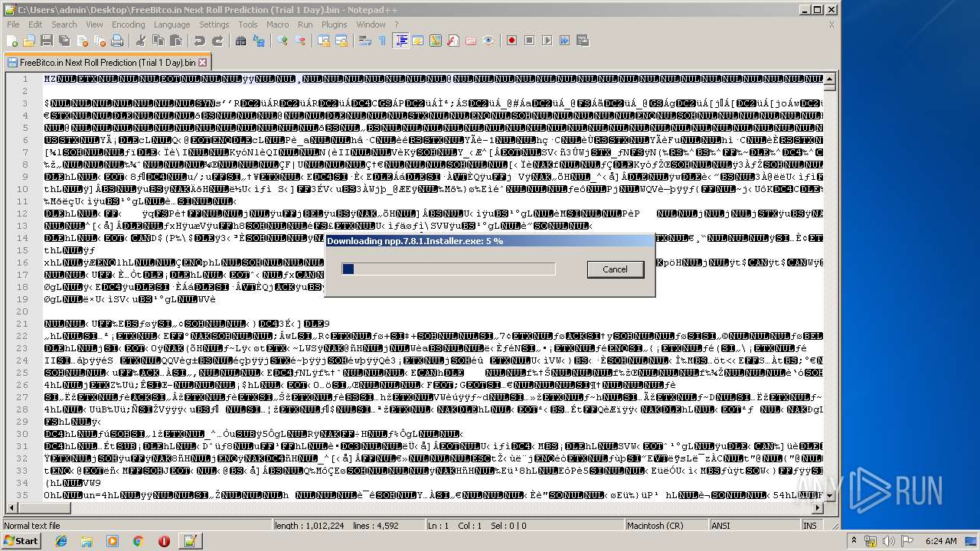Open the Run menu

pos(305,24)
